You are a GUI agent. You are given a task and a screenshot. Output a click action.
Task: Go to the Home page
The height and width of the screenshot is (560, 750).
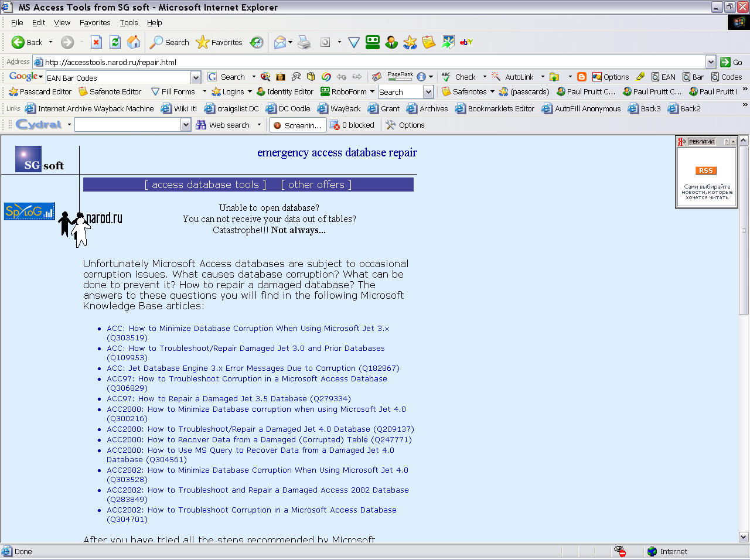tap(134, 42)
